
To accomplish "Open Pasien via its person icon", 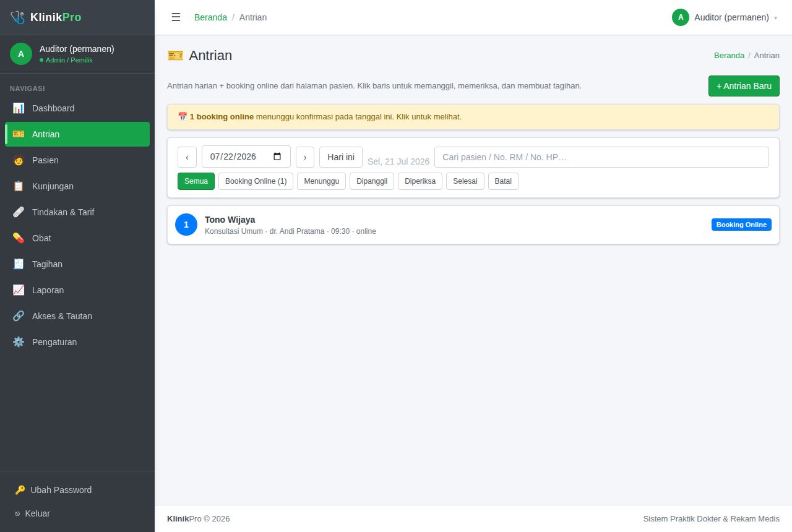I will pyautogui.click(x=19, y=160).
